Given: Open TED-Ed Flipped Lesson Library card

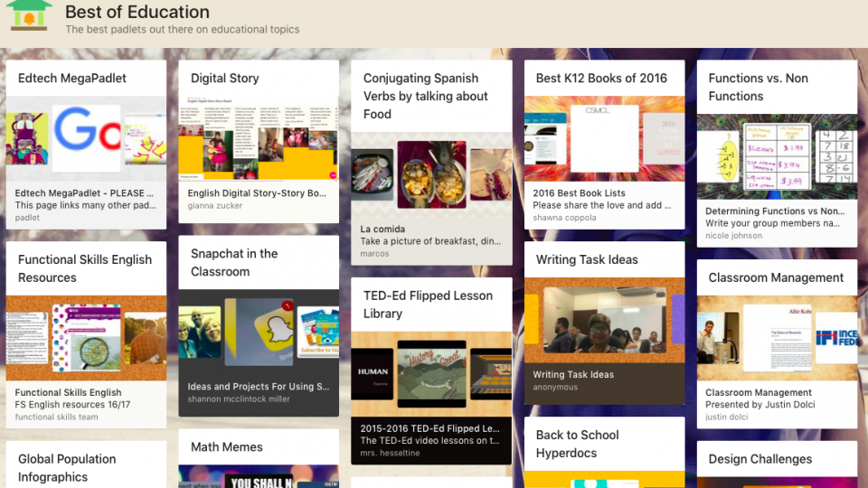Looking at the screenshot, I should 428,305.
